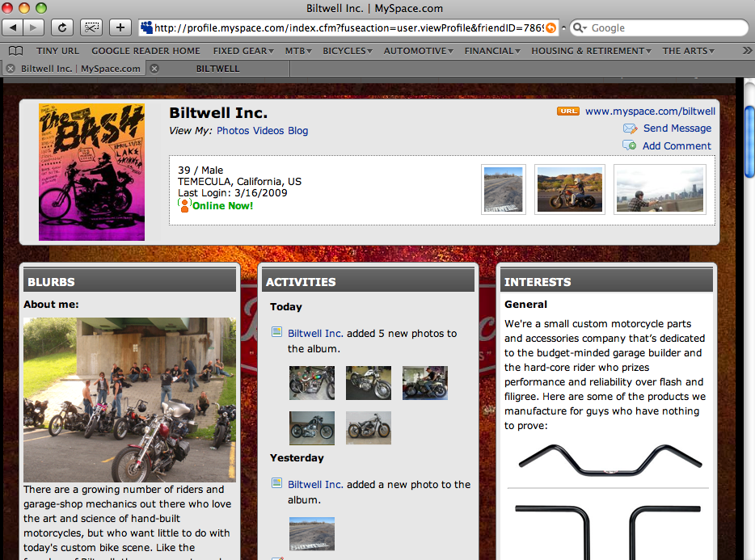755x560 pixels.
Task: Click the curved handlebar product image
Action: [609, 461]
